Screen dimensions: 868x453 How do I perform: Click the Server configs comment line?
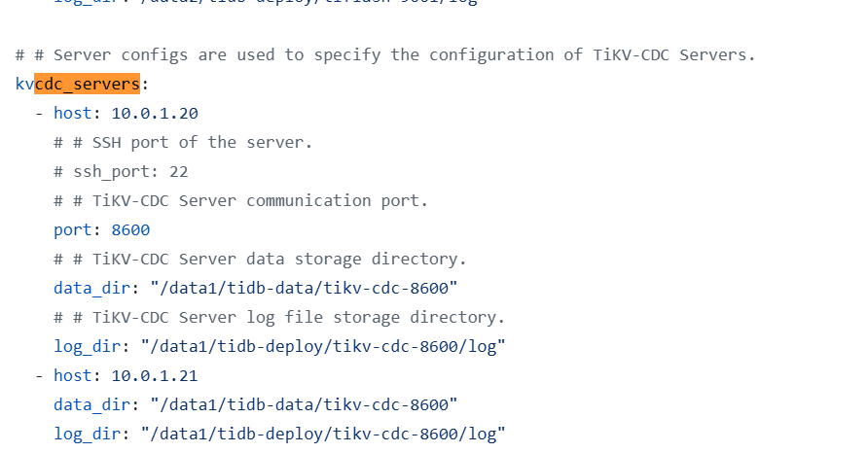(x=385, y=54)
